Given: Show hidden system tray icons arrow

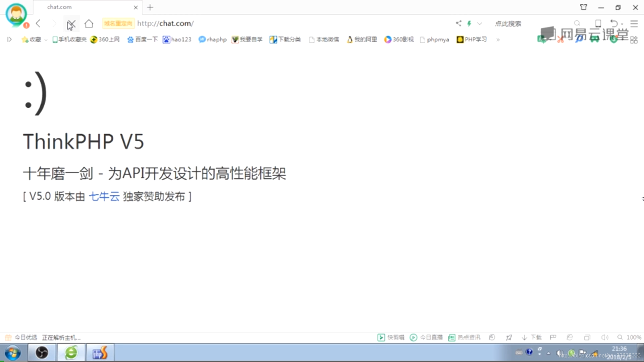Looking at the screenshot, I should pyautogui.click(x=549, y=353).
